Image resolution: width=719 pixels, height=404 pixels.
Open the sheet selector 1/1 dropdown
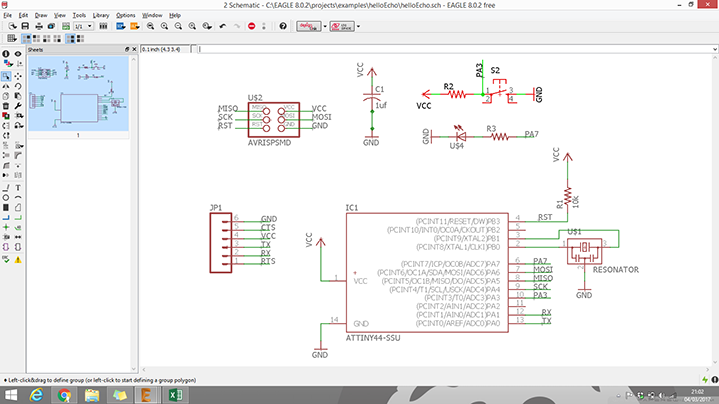point(83,26)
